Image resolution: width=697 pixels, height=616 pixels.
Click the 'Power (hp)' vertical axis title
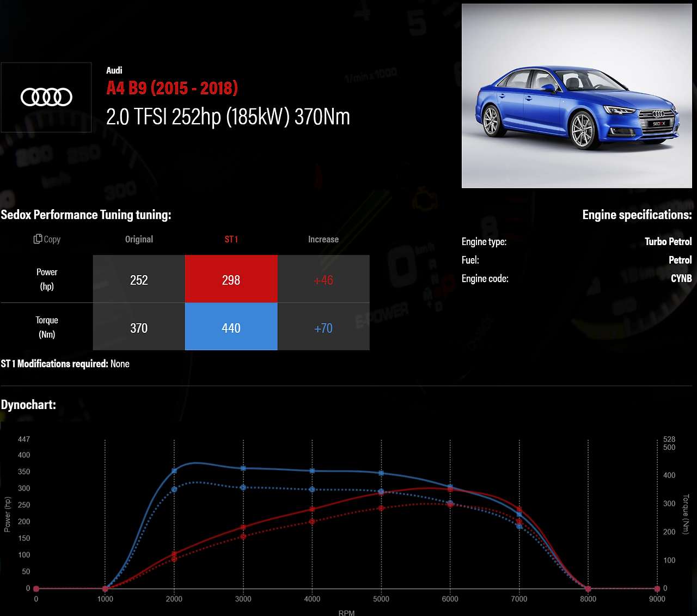click(x=7, y=514)
